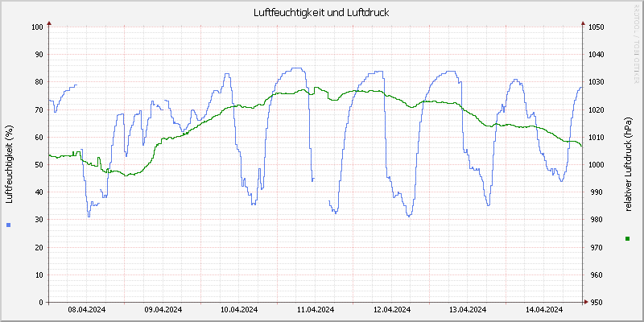Click the Luftfeuchtigkeit (%) axis label
The image size is (644, 322).
tap(10, 164)
